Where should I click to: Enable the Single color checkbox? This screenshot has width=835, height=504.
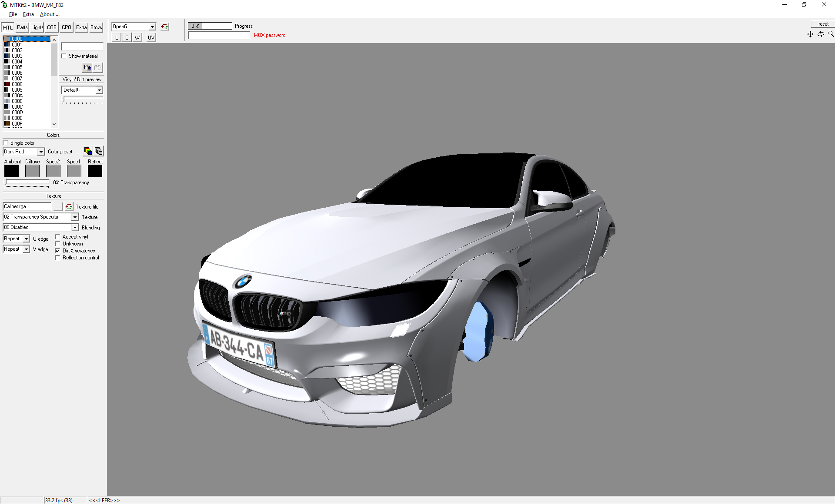6,143
